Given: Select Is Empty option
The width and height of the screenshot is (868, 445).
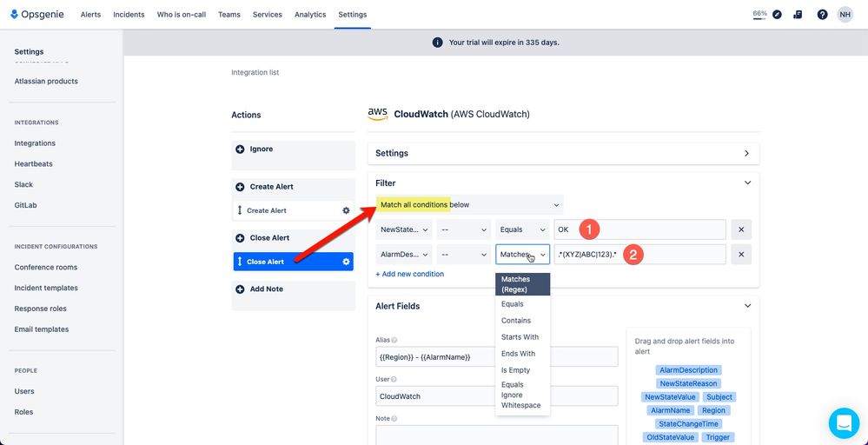Looking at the screenshot, I should 522,370.
